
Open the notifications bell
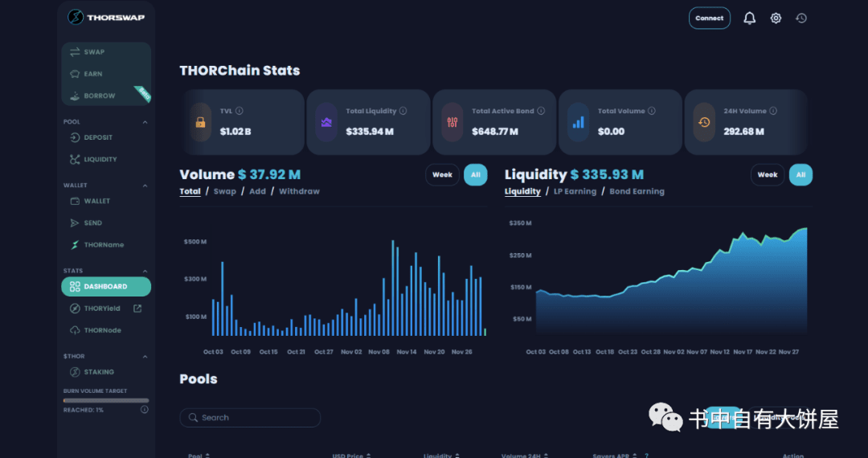750,18
